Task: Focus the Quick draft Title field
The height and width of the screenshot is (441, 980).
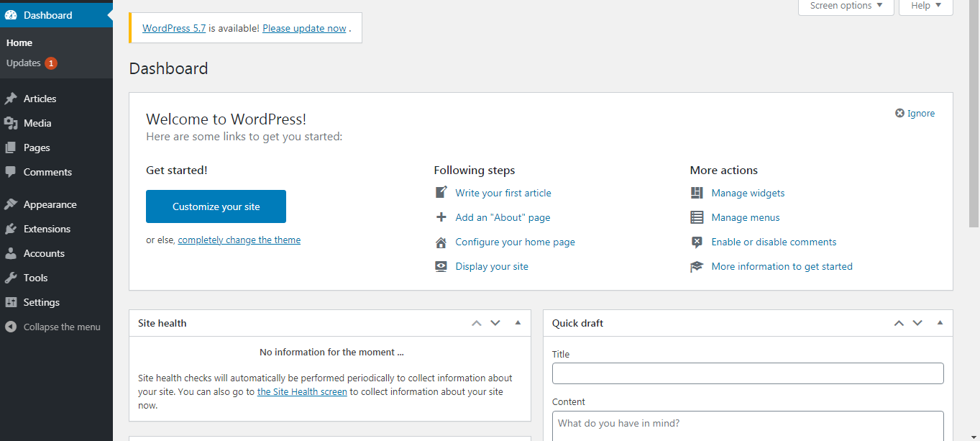Action: [x=748, y=373]
